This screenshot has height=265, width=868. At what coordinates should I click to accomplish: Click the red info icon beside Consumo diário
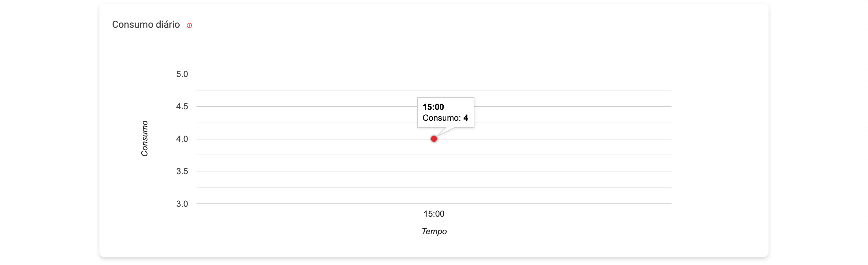tap(189, 25)
